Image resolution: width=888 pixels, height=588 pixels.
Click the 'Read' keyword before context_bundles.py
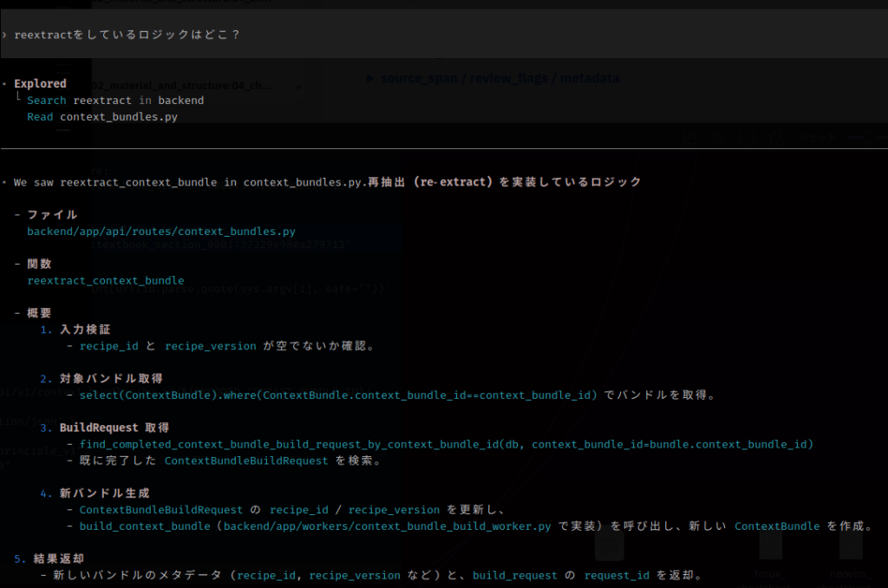tap(40, 117)
